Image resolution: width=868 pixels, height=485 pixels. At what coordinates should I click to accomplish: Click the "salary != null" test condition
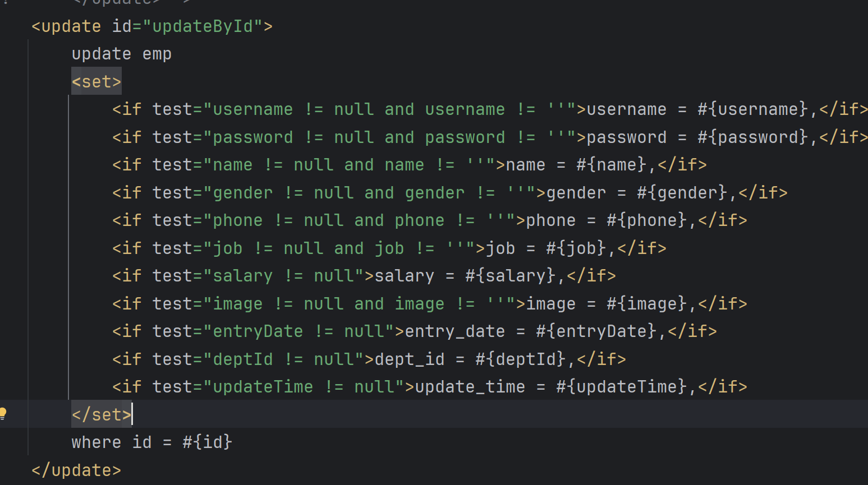coord(283,276)
